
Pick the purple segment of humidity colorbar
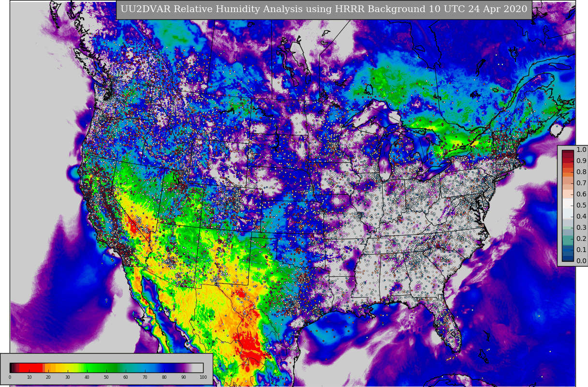[x=183, y=368]
